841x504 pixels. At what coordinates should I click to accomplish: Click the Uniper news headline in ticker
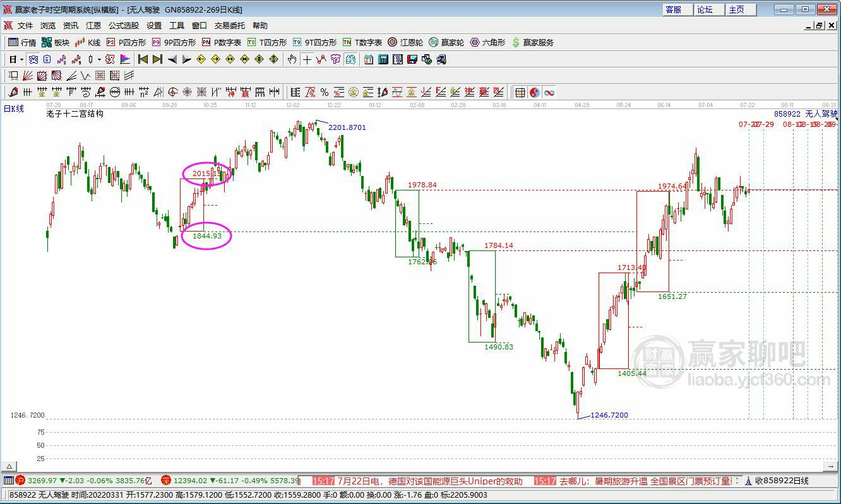(430, 481)
